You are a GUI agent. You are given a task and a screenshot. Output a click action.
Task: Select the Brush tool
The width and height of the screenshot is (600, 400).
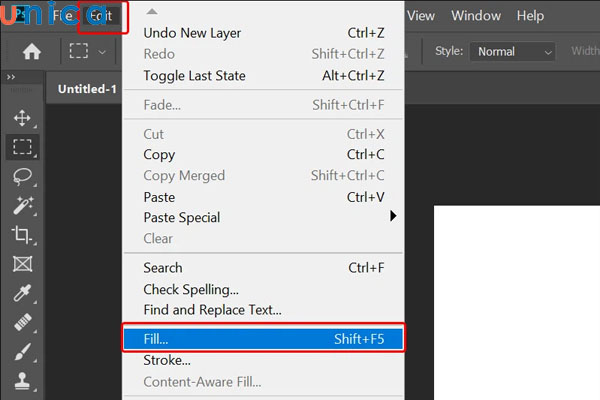(x=22, y=352)
